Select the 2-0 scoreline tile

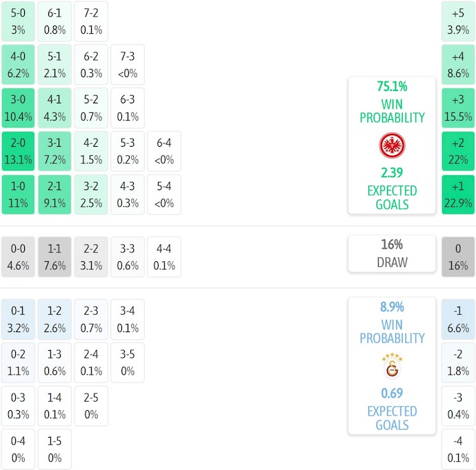[x=18, y=151]
